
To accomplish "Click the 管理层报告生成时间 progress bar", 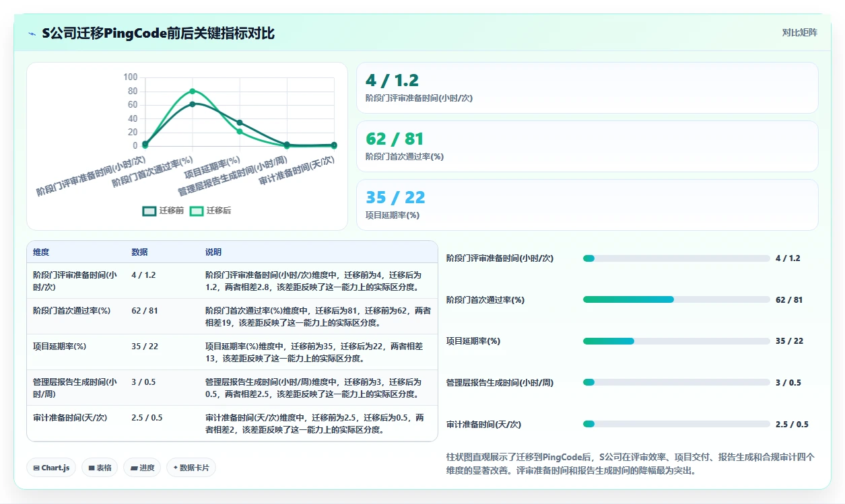I will [x=676, y=382].
